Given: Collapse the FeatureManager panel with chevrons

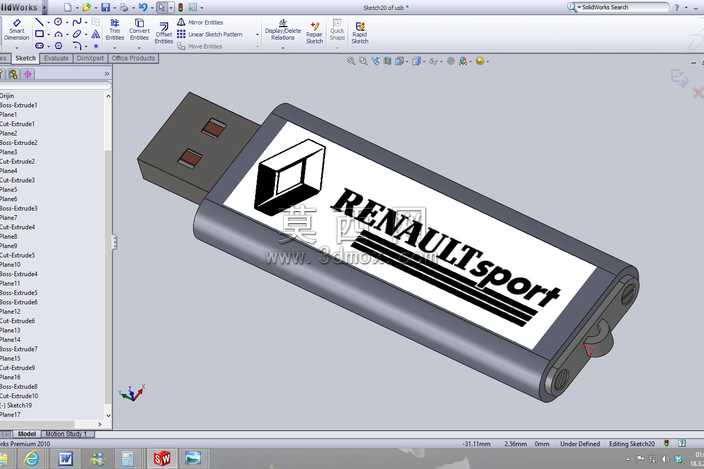Looking at the screenshot, I should coord(107,74).
